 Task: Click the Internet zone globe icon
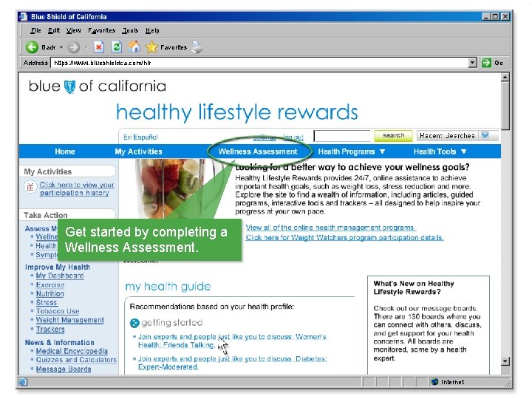pyautogui.click(x=434, y=382)
